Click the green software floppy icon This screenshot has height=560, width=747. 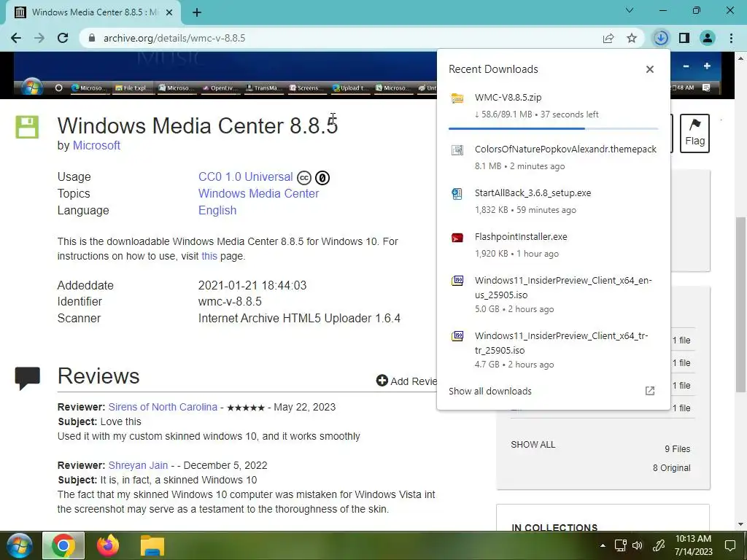(27, 127)
